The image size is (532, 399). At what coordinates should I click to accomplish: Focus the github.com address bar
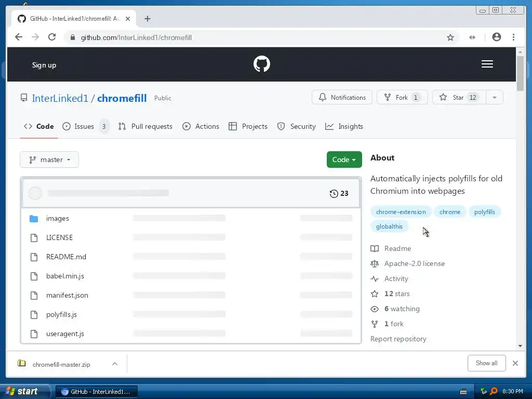[260, 37]
